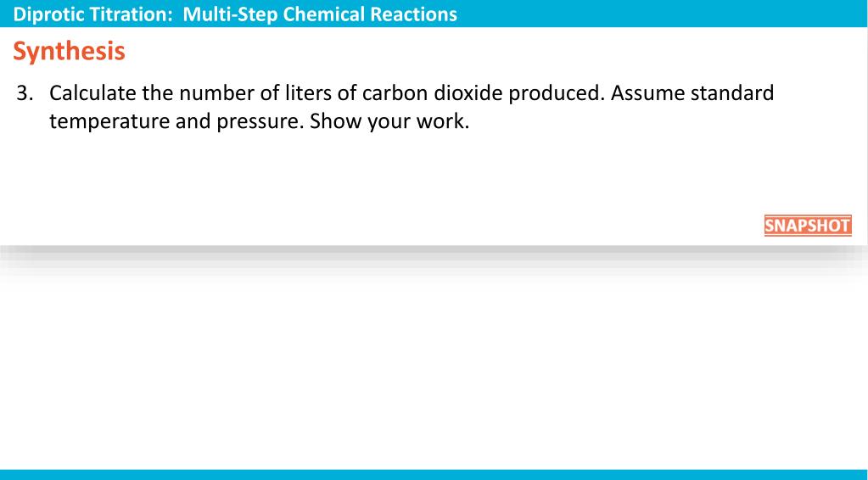
Task: Click the orange "Synthesis" section heading
Action: (70, 53)
